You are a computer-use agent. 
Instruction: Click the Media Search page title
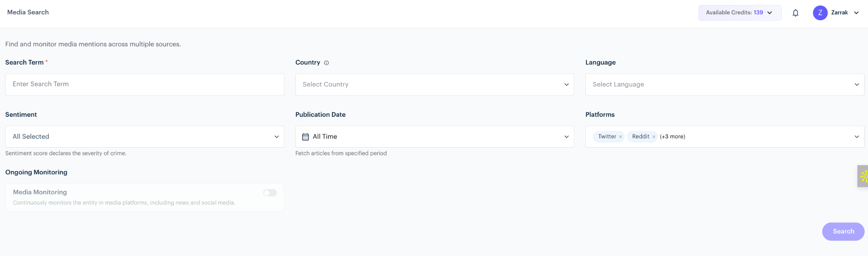[x=28, y=12]
